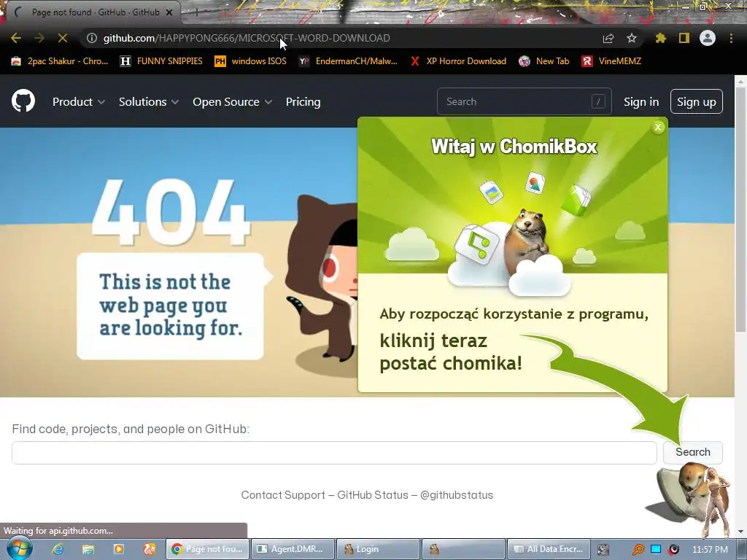Open the Pricing page
This screenshot has height=560, width=747.
303,102
